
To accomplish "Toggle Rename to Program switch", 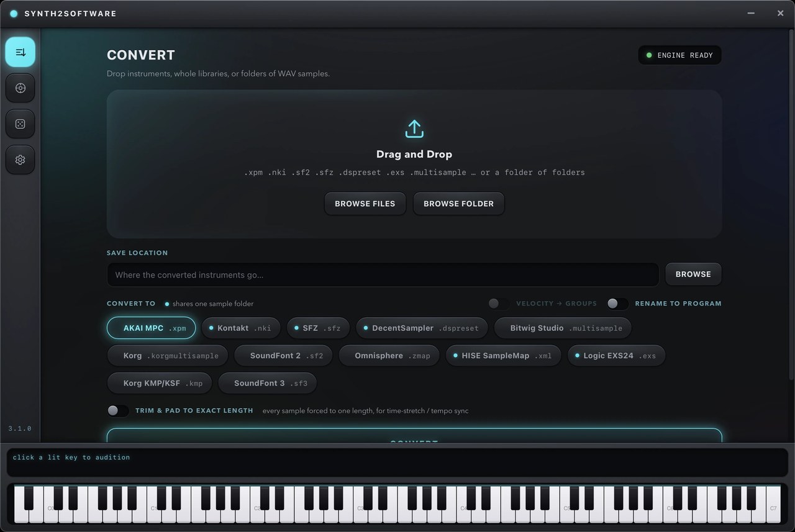I will [618, 304].
